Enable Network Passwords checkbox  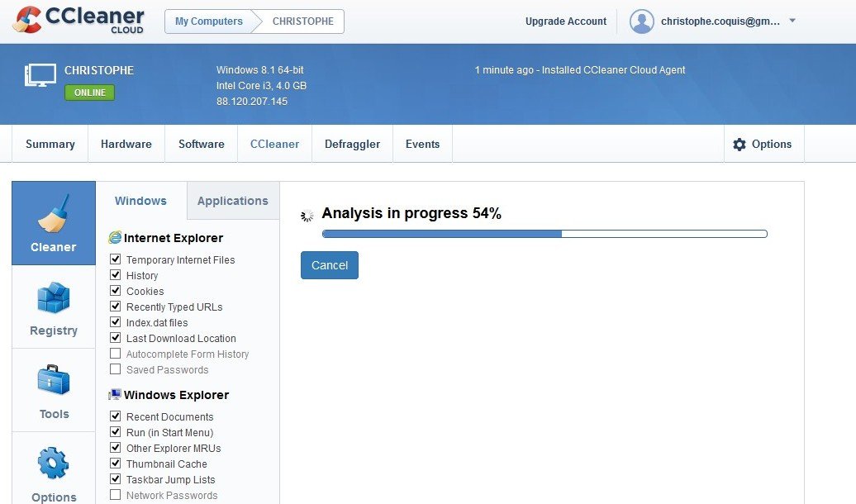115,495
